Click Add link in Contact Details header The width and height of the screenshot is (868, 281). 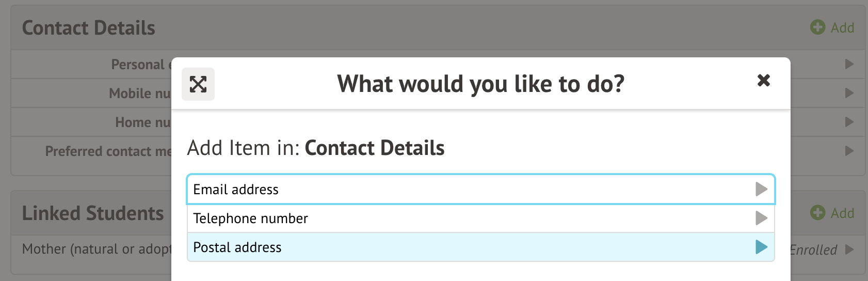(x=842, y=28)
